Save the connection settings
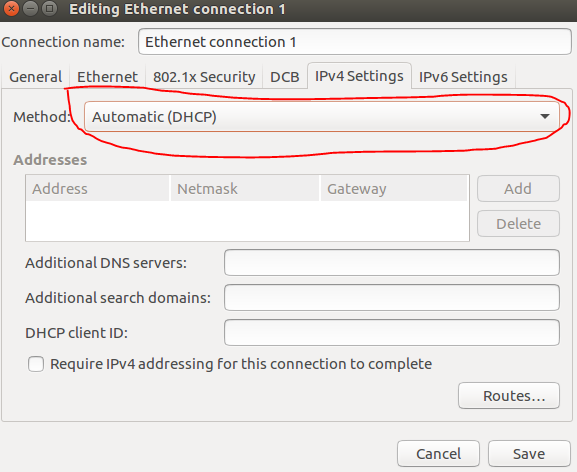The image size is (577, 472). pyautogui.click(x=529, y=454)
